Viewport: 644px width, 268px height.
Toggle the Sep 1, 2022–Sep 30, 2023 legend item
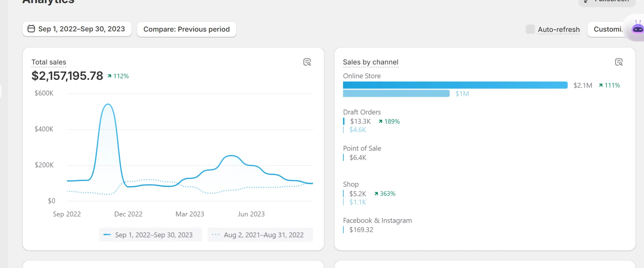click(x=150, y=235)
